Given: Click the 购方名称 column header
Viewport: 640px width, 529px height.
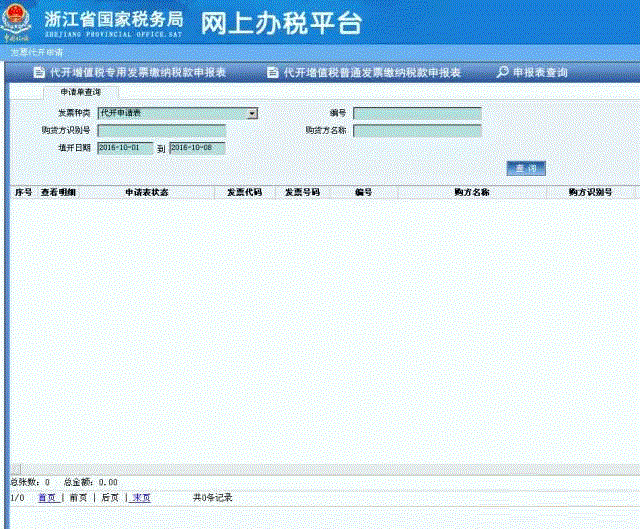Looking at the screenshot, I should (x=472, y=192).
